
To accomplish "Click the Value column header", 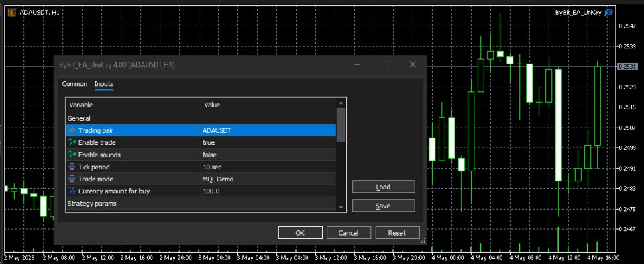I will coord(268,105).
